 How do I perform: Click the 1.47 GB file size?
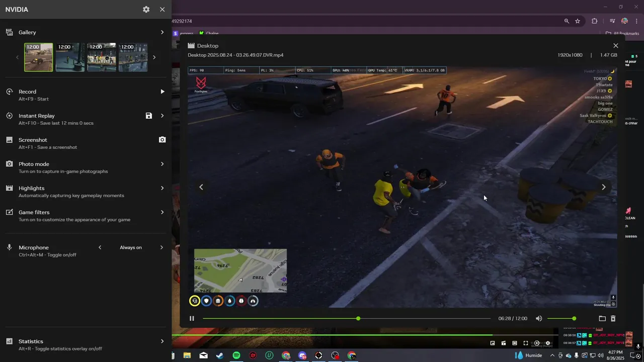(x=609, y=55)
